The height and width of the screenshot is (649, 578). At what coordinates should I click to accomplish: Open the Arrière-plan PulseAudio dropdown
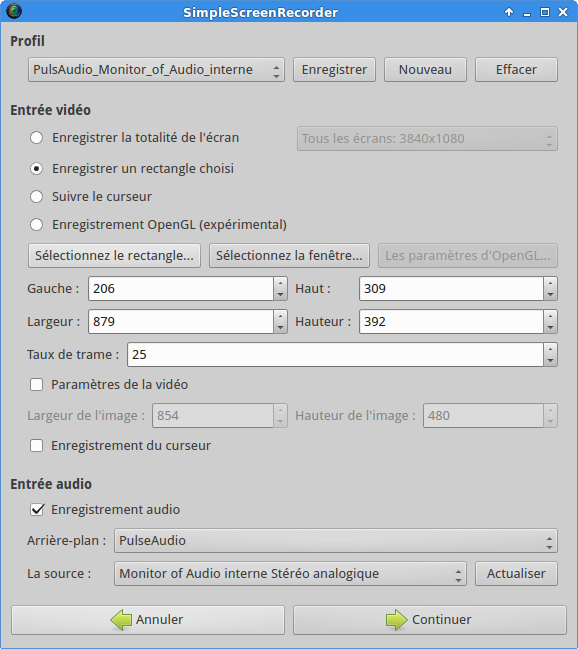336,541
